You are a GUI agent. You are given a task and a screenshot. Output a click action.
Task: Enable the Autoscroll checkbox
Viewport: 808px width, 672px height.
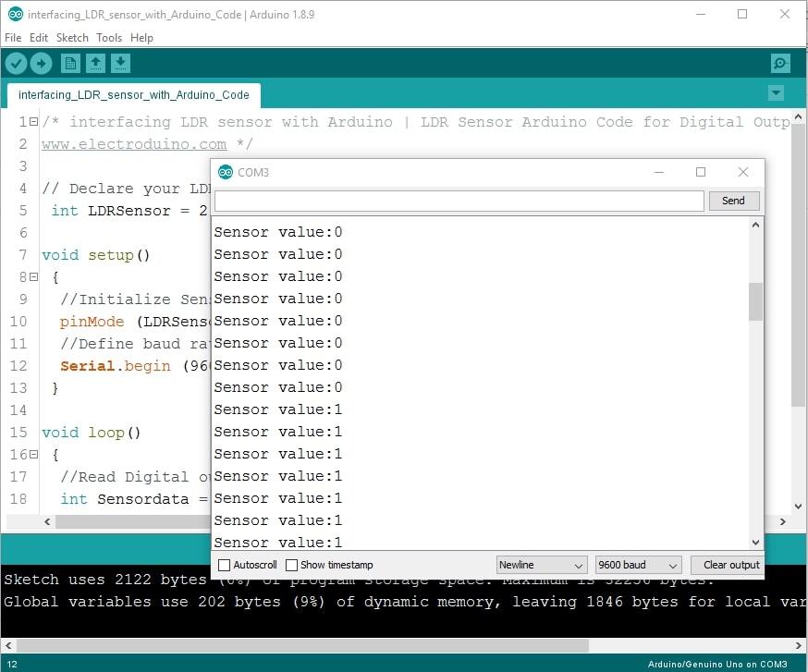pos(224,566)
